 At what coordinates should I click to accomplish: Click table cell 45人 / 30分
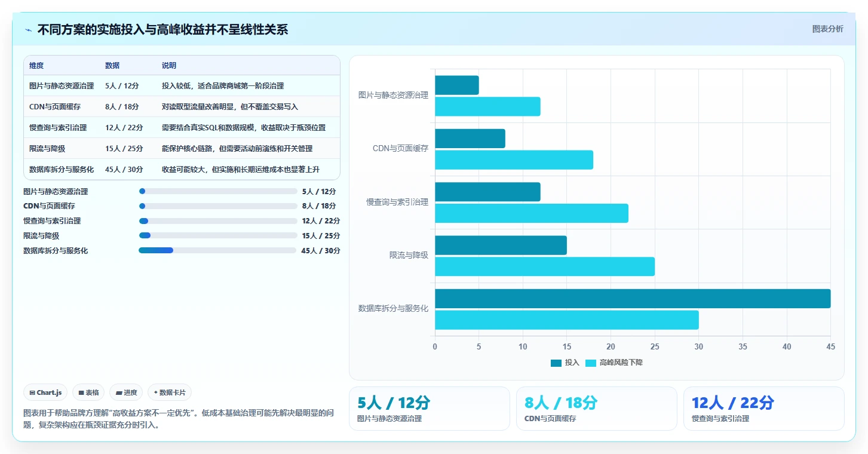[x=124, y=170]
